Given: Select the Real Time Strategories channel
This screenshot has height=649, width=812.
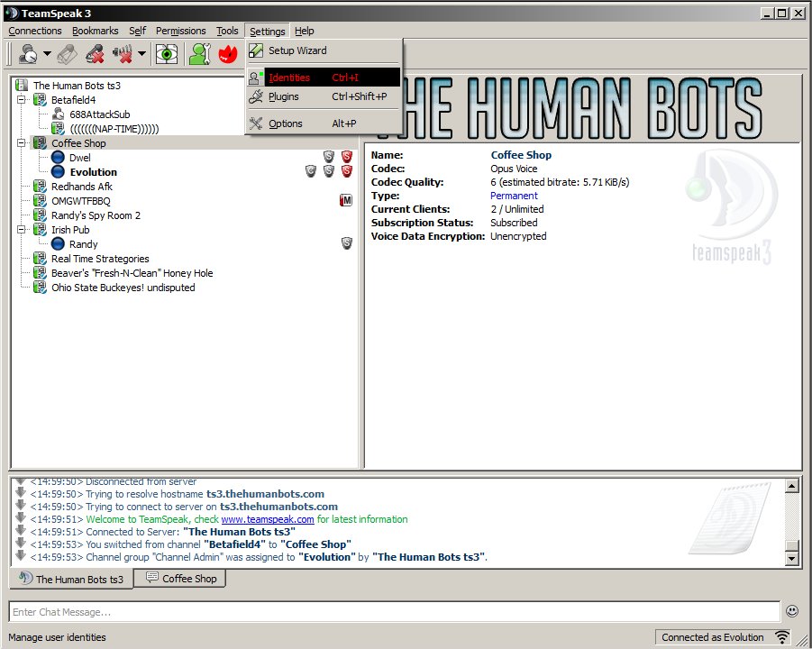Looking at the screenshot, I should click(x=100, y=259).
